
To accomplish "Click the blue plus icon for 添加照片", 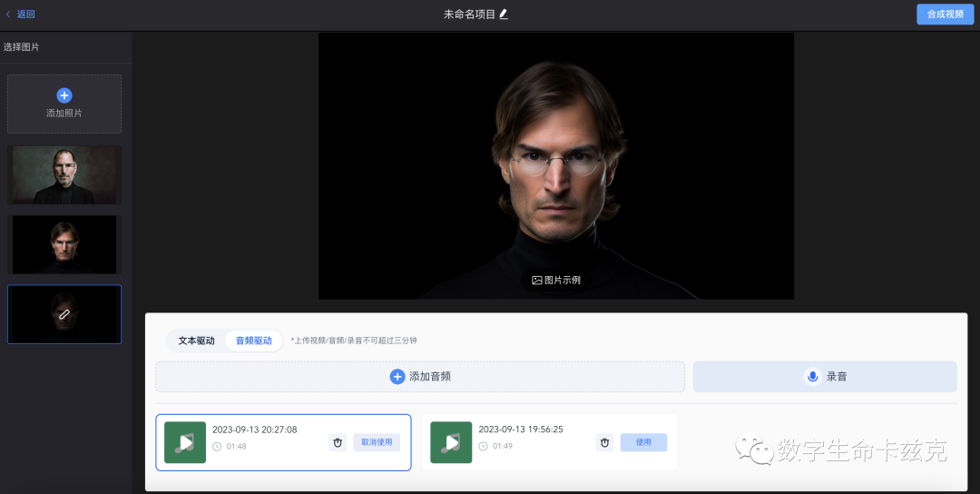I will pos(64,95).
